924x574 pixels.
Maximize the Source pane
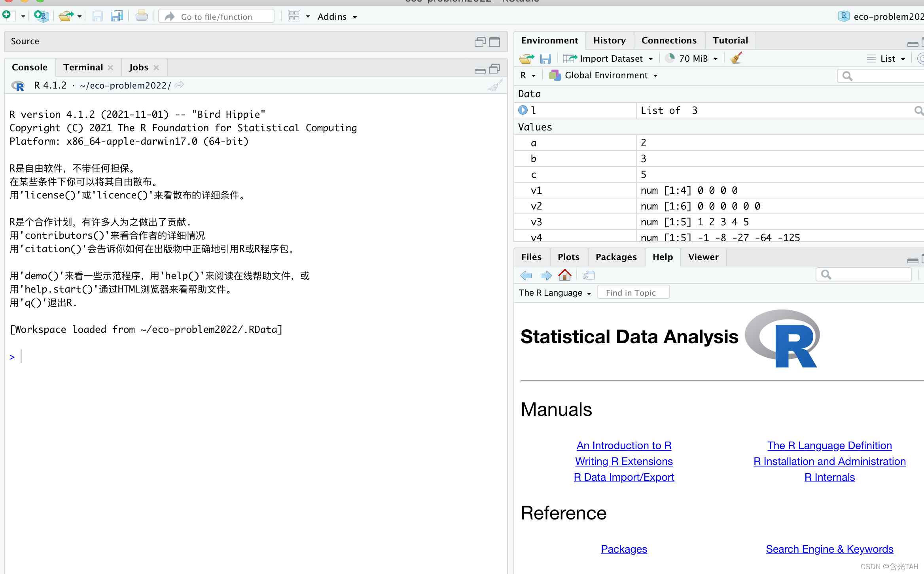pyautogui.click(x=494, y=42)
